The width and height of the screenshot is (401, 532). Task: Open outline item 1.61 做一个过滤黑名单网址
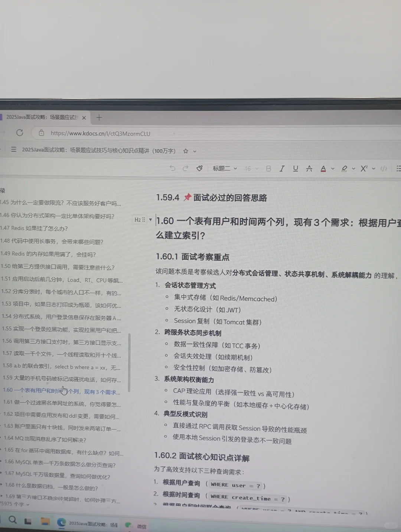pos(62,403)
